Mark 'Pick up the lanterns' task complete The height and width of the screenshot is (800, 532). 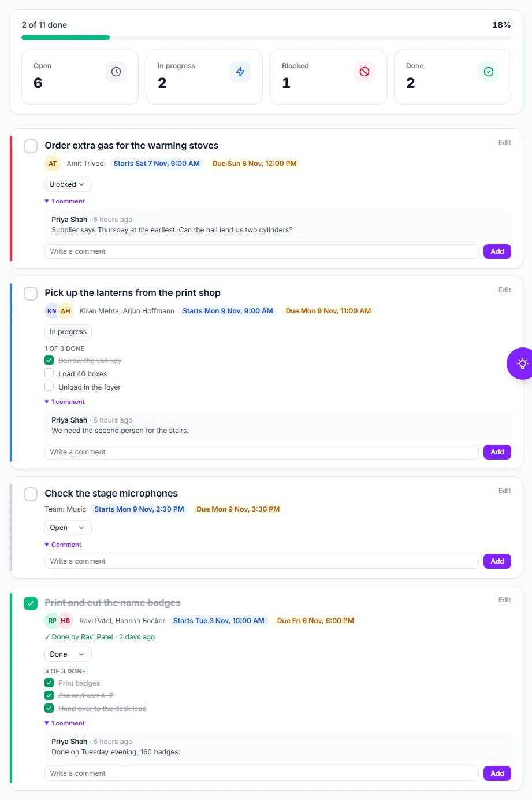coord(31,294)
